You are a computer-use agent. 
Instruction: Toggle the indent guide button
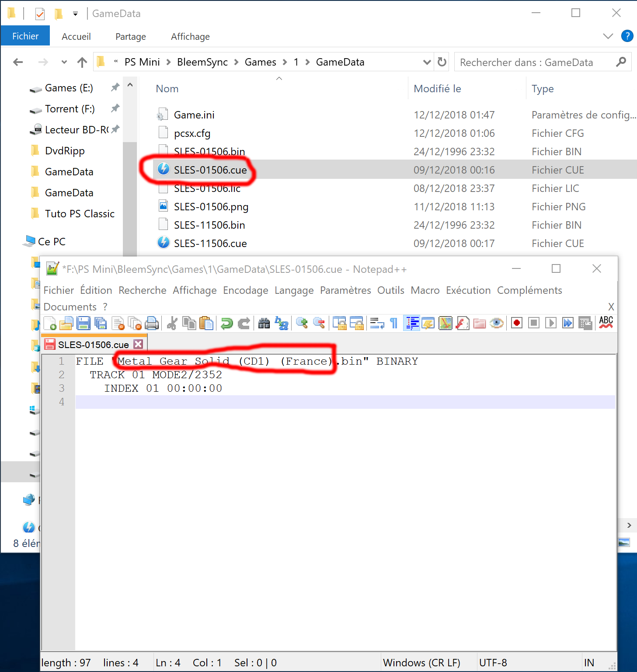tap(411, 323)
